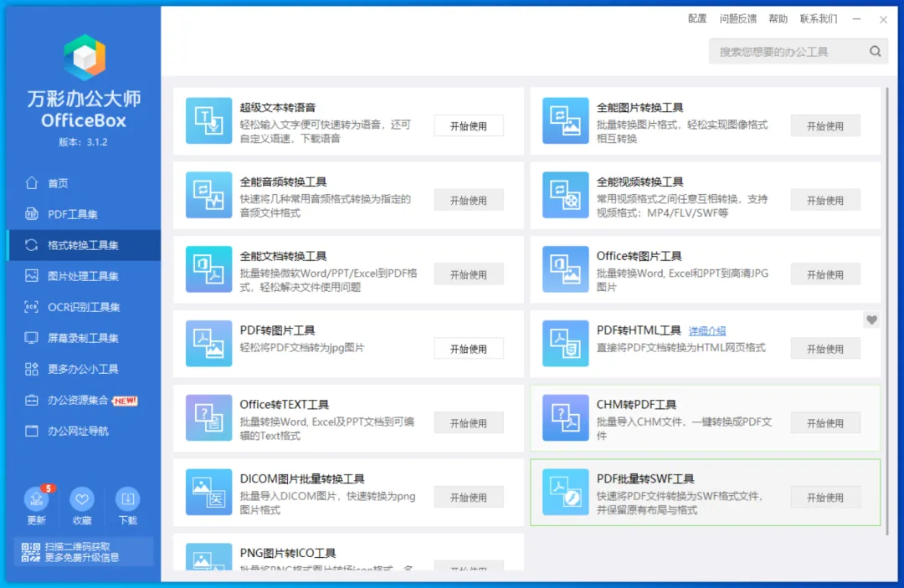Click 开始使用 for 全能视频转换工具
Image resolution: width=904 pixels, height=588 pixels.
(x=825, y=201)
